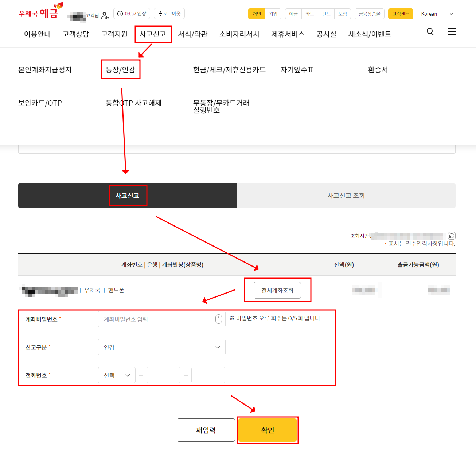Click the 재입력 reset button
476x453 pixels.
coord(206,430)
